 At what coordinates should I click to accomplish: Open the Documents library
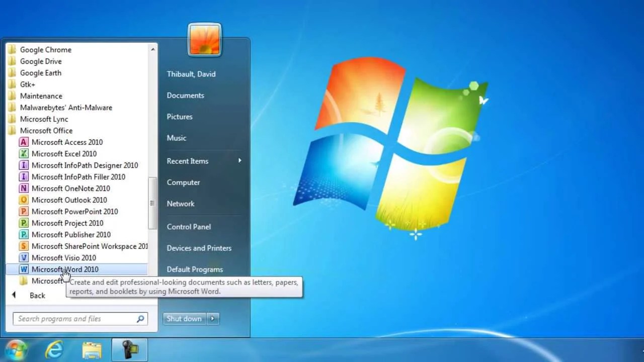(185, 95)
